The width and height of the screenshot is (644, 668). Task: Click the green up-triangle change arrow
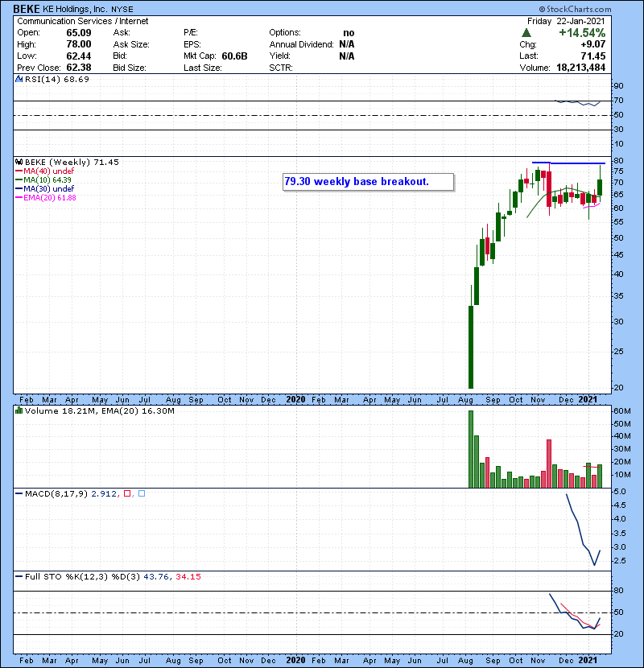point(526,33)
